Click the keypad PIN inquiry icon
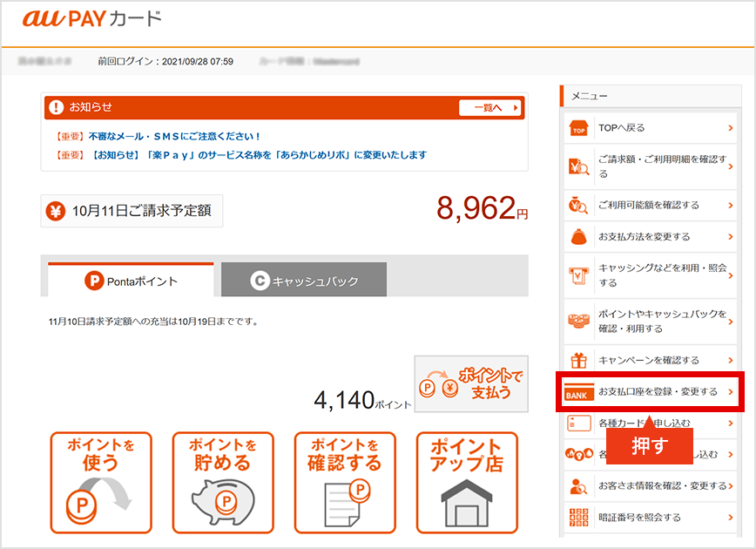Viewport: 756px width, 549px height. pos(578,517)
